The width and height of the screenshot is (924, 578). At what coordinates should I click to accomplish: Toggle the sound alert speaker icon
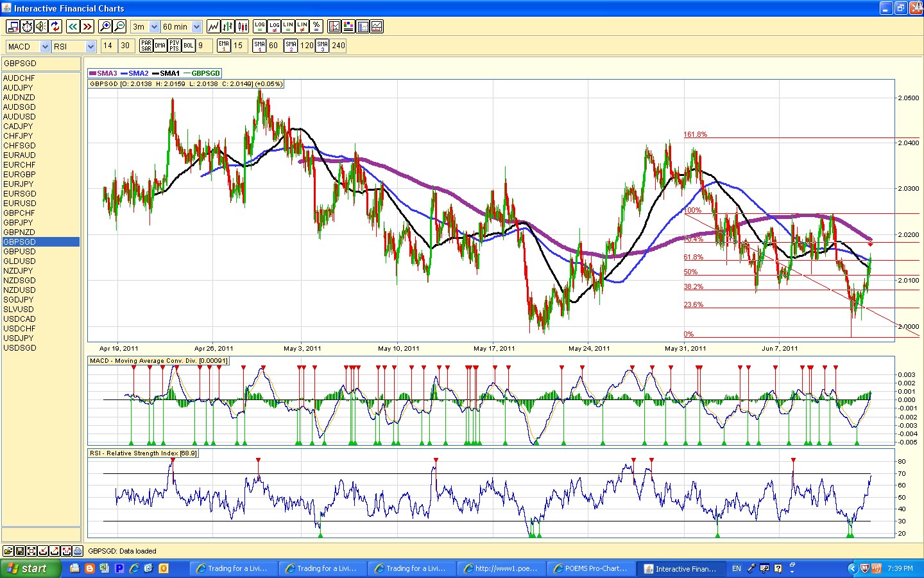(x=41, y=26)
